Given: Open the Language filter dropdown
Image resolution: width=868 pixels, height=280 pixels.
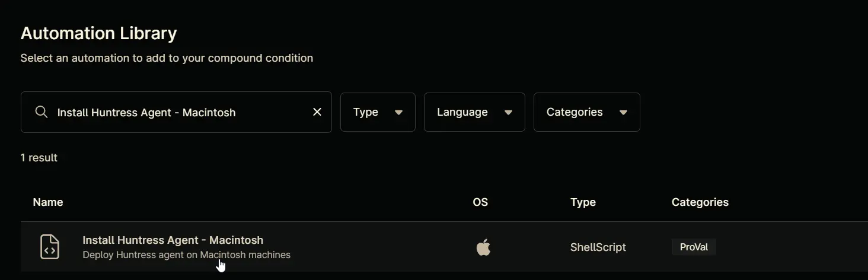Looking at the screenshot, I should [474, 112].
